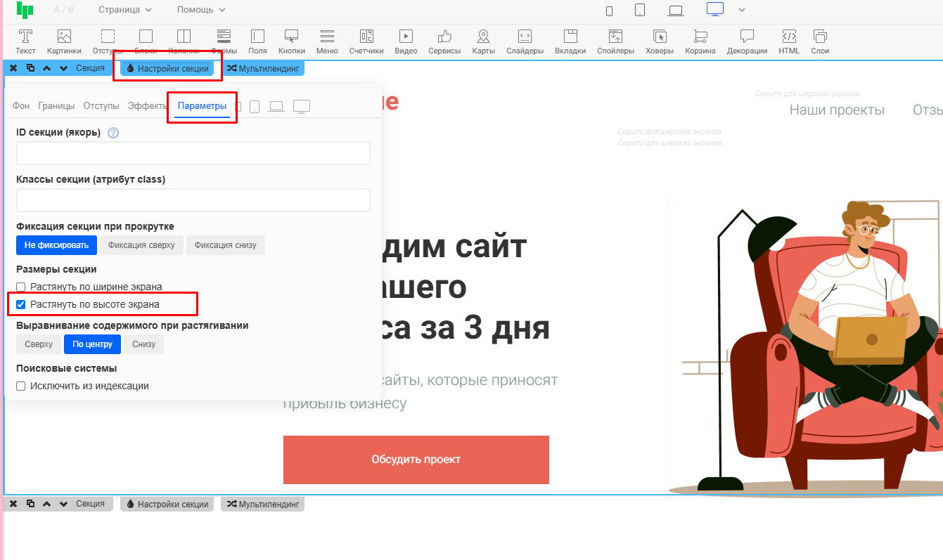Select Фиксация снизу option

coord(226,245)
